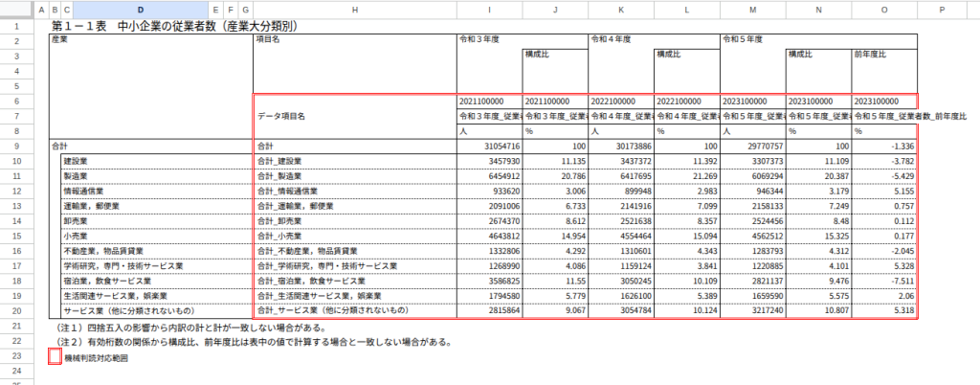This screenshot has width=980, height=385.
Task: Select column I header
Action: (x=489, y=9)
